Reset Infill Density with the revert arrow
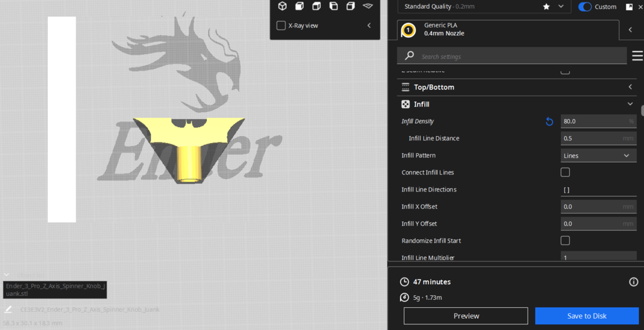The image size is (644, 330). coord(549,122)
